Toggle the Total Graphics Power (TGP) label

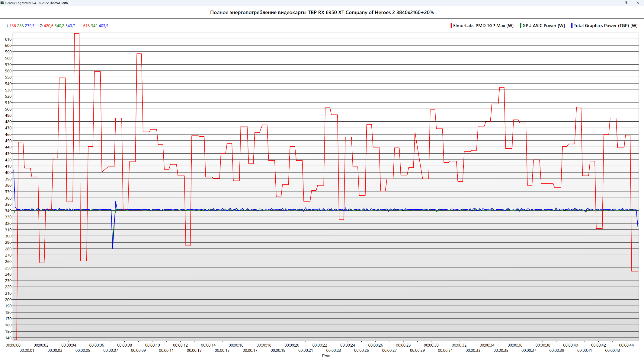(x=605, y=26)
